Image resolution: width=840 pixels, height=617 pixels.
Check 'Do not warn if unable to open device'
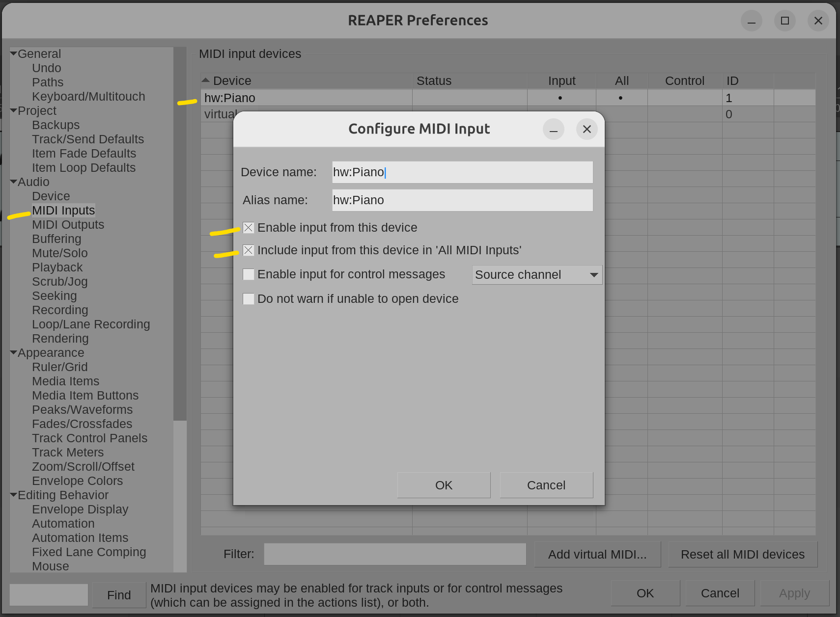(x=249, y=299)
